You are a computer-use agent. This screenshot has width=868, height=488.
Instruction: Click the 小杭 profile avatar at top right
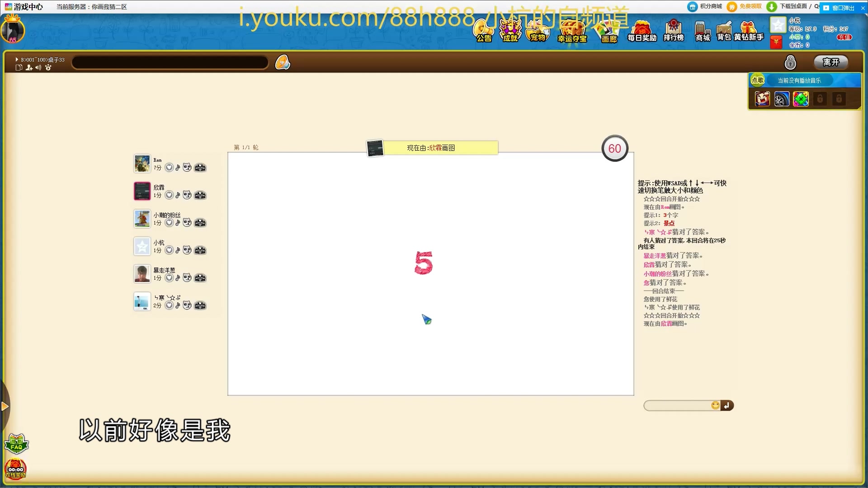[x=778, y=25]
